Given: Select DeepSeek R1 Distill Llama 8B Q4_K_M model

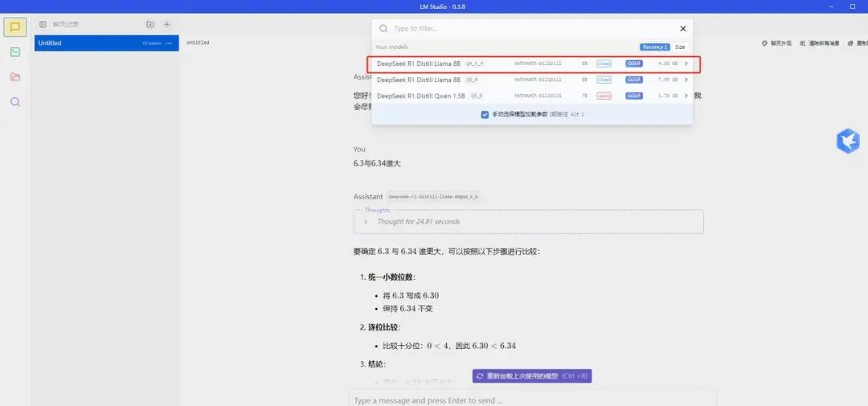Looking at the screenshot, I should (531, 64).
